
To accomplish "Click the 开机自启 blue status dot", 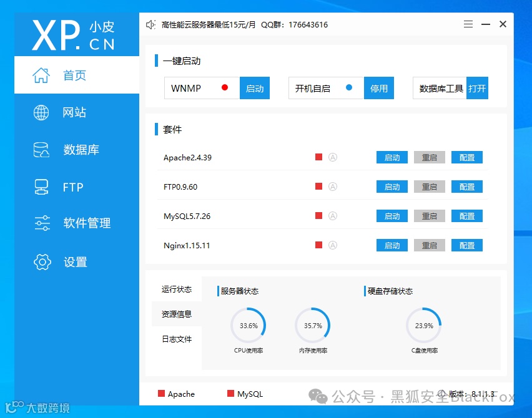I will [x=349, y=87].
